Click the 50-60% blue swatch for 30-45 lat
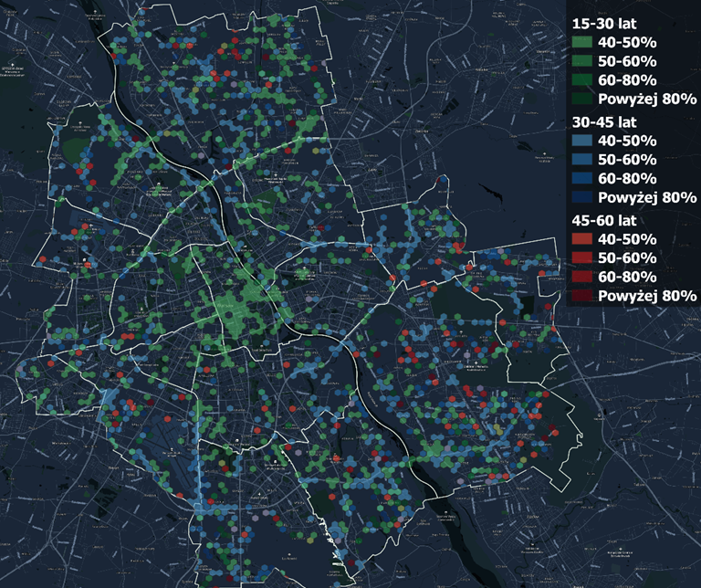The width and height of the screenshot is (701, 588). pyautogui.click(x=581, y=160)
